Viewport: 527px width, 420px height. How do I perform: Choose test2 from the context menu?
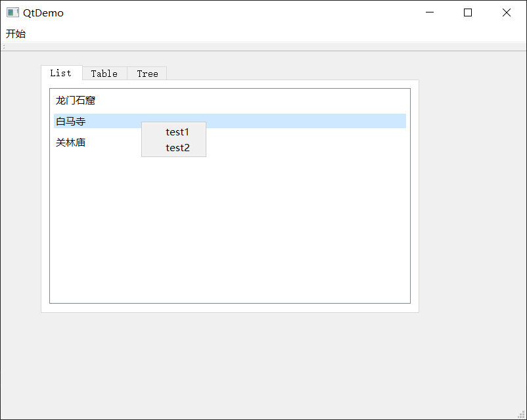[176, 147]
